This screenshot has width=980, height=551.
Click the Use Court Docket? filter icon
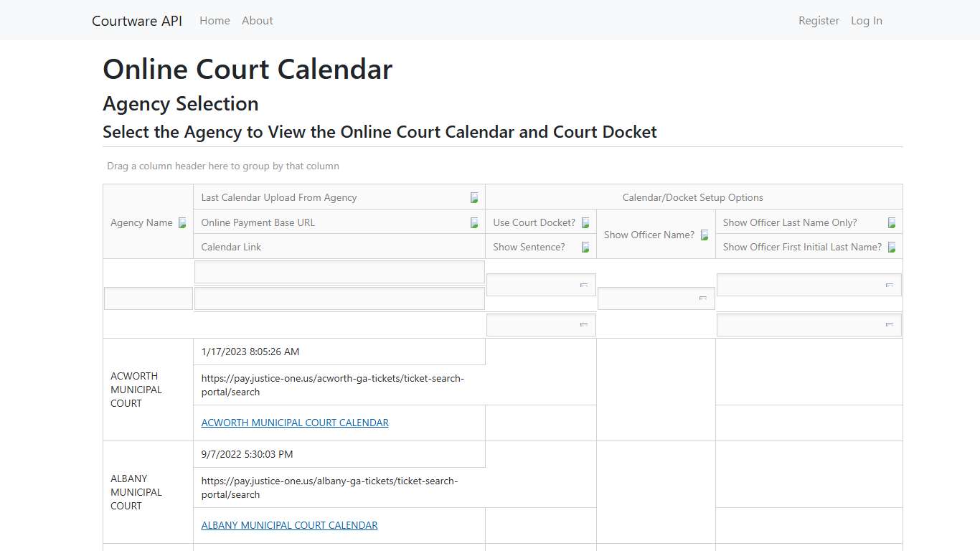(x=585, y=222)
